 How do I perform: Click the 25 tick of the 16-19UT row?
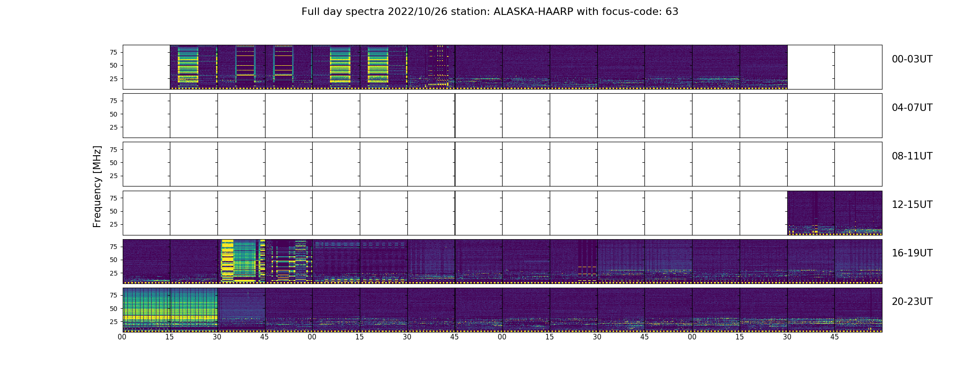click(x=113, y=273)
